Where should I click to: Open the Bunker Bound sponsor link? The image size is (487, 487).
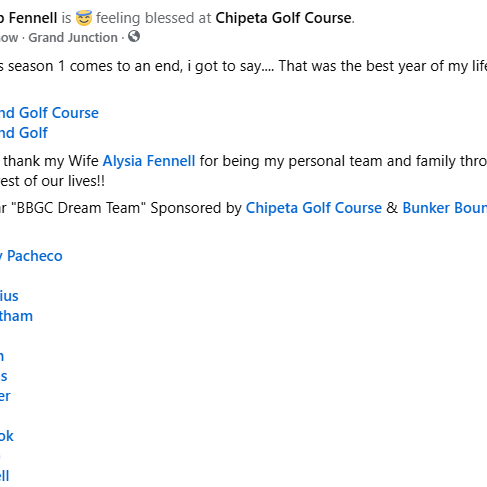coord(445,208)
